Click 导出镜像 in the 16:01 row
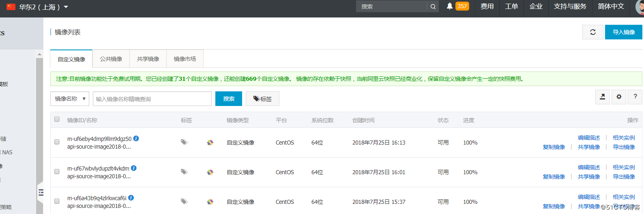 (624, 177)
